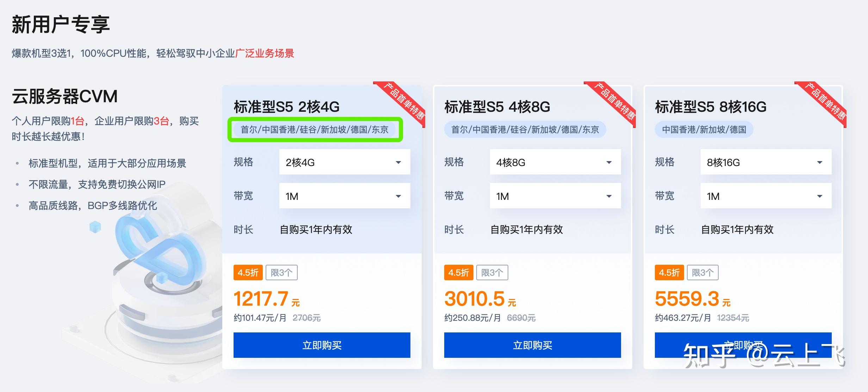This screenshot has width=868, height=392.
Task: Expand 1M bandwidth dropdown in 8核16G card
Action: point(765,196)
